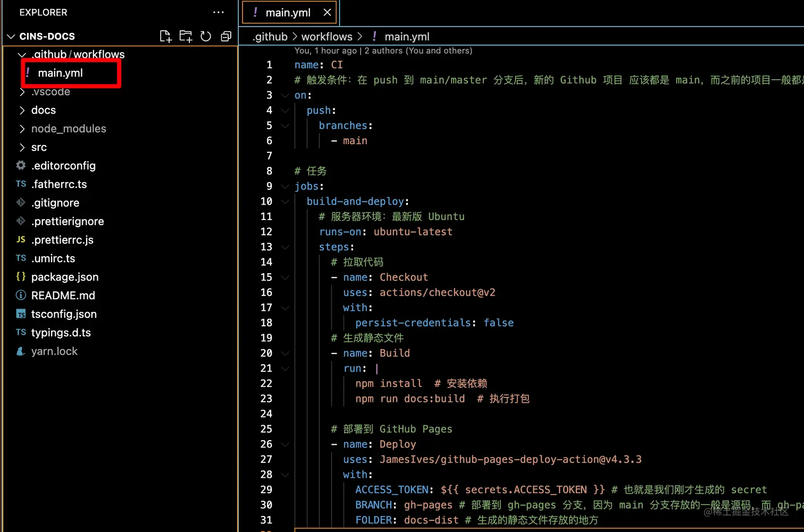Click the 'false' value on line 18
Viewport: 804px width, 532px height.
[x=499, y=323]
